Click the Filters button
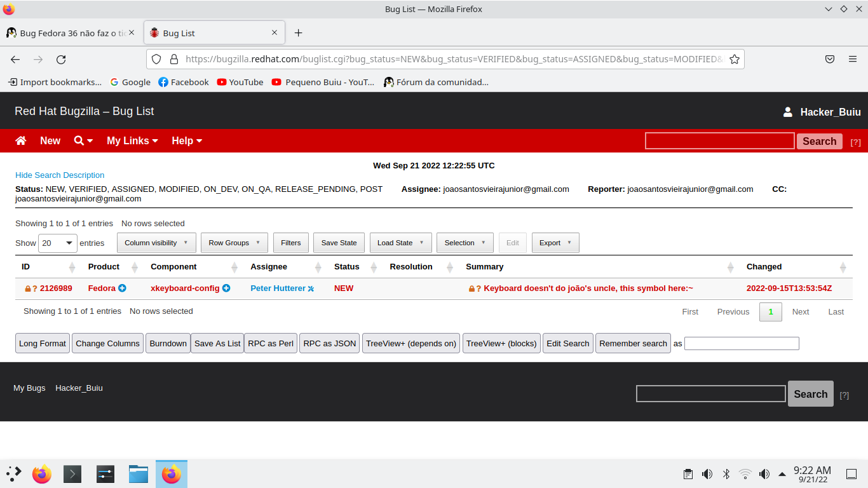The image size is (868, 488). point(291,243)
